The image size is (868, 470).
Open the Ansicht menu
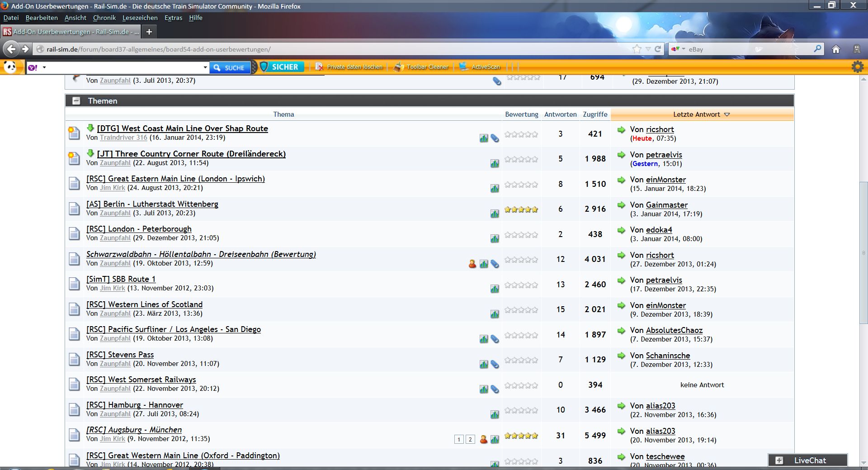coord(75,18)
